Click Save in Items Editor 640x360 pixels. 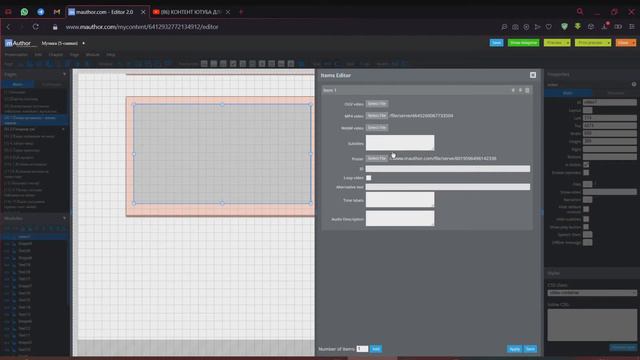(530, 349)
